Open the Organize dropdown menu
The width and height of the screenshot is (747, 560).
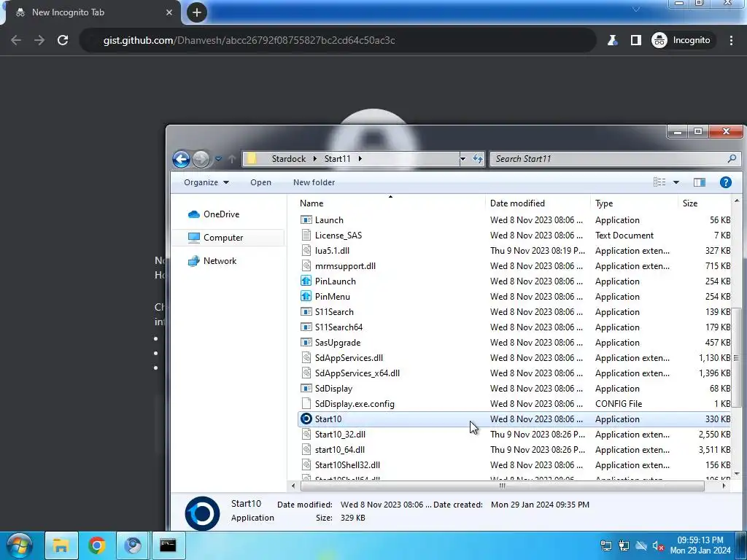pos(206,182)
